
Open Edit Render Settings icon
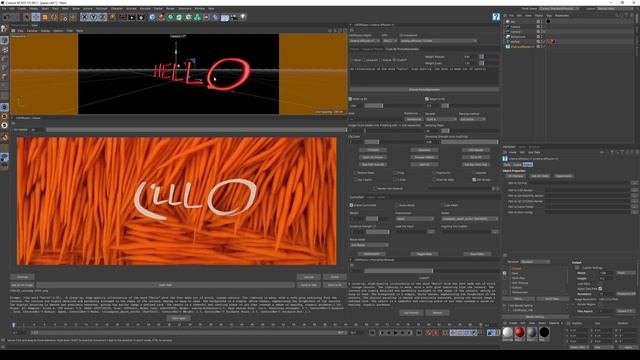tap(141, 17)
